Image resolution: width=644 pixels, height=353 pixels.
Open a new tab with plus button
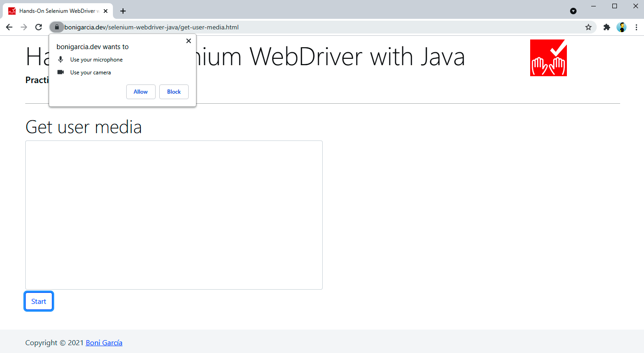click(x=123, y=11)
